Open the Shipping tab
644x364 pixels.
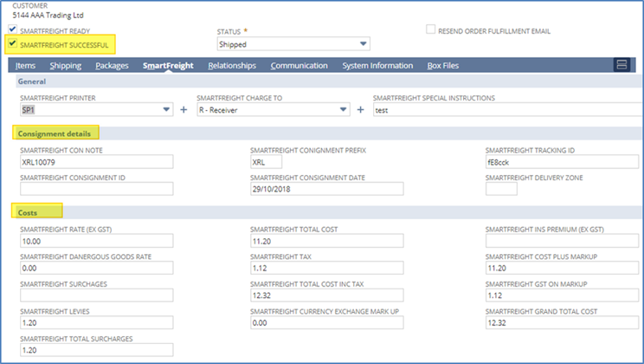click(x=66, y=66)
